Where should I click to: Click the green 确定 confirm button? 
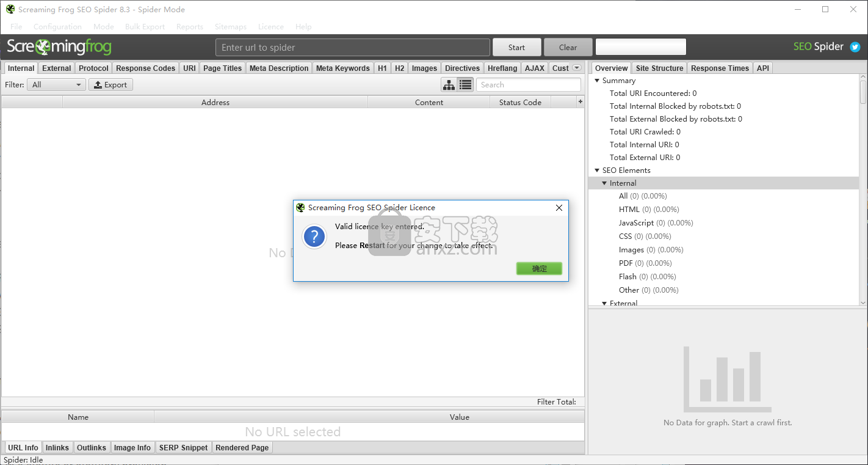[539, 269]
